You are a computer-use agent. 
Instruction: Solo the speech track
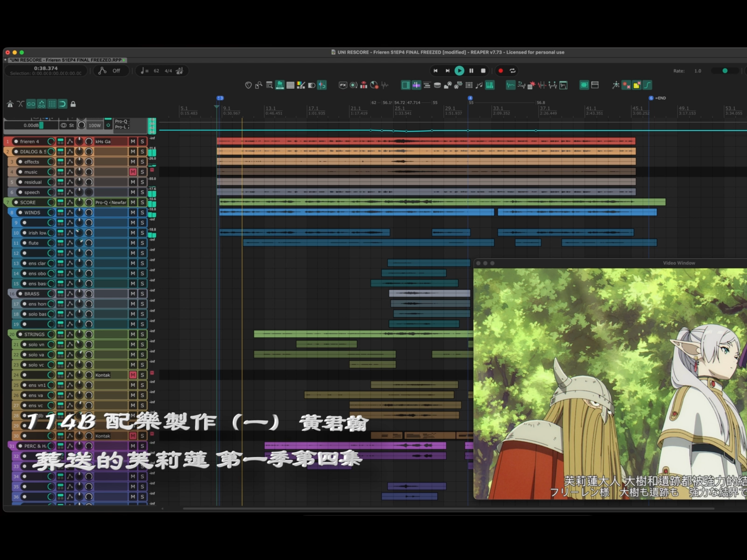(x=142, y=192)
